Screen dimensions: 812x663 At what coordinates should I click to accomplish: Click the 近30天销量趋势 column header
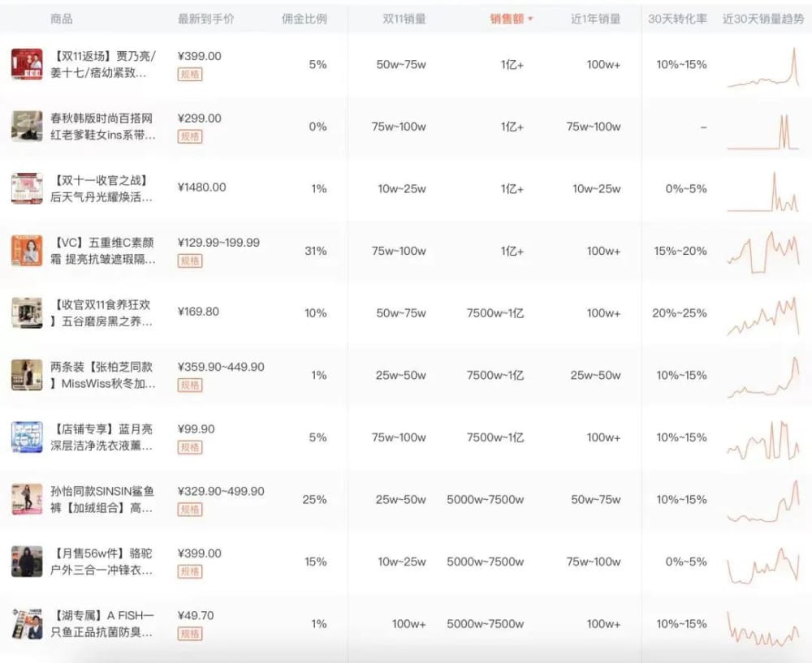pyautogui.click(x=763, y=19)
